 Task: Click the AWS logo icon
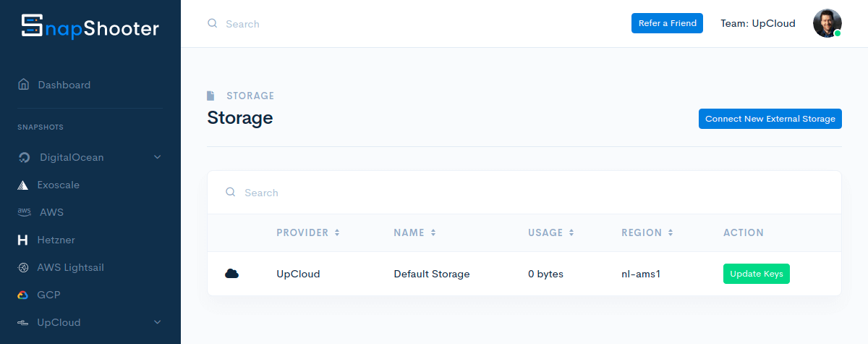click(x=24, y=212)
